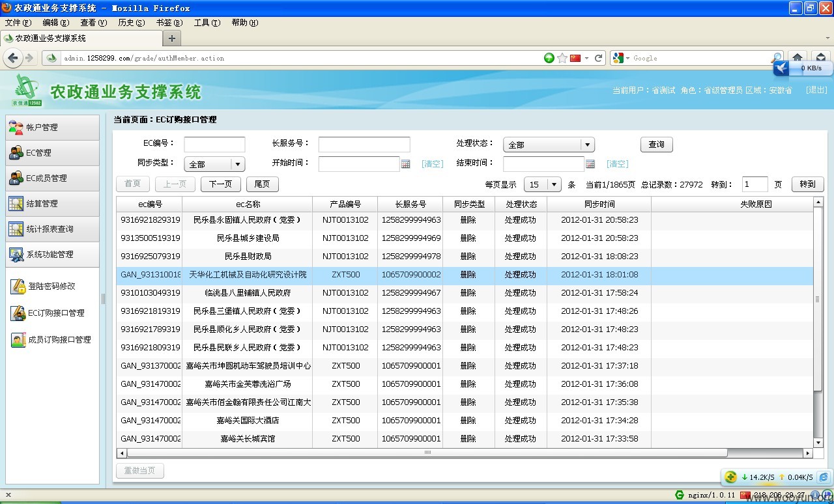The image size is (834, 504).
Task: Click the page identity icon beside URL
Action: tap(52, 58)
